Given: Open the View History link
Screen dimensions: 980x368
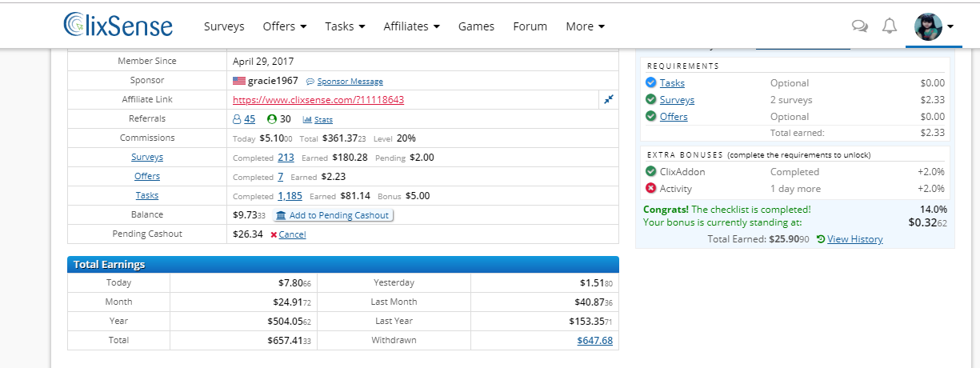Looking at the screenshot, I should (x=854, y=239).
